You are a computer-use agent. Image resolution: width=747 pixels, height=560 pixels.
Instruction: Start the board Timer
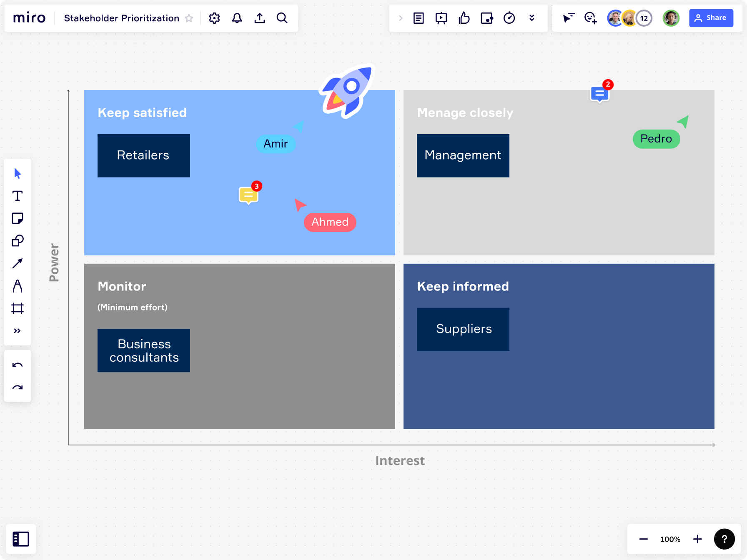509,18
